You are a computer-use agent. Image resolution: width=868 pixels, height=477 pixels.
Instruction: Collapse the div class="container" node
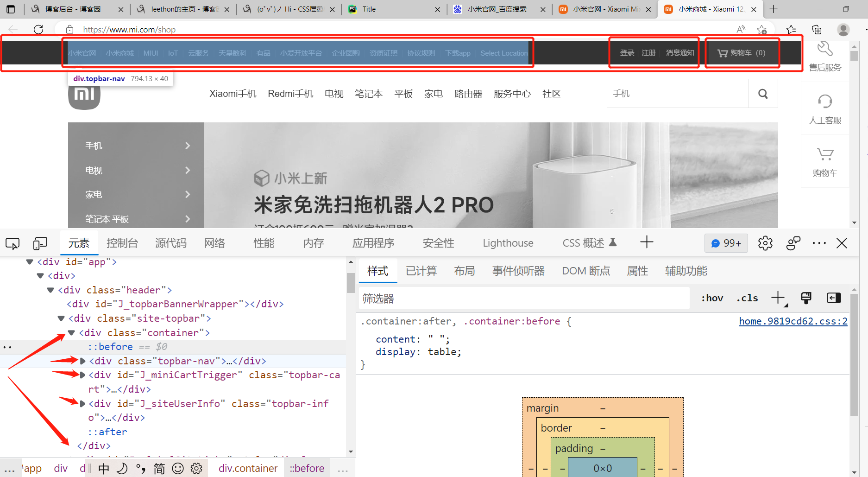click(x=71, y=333)
